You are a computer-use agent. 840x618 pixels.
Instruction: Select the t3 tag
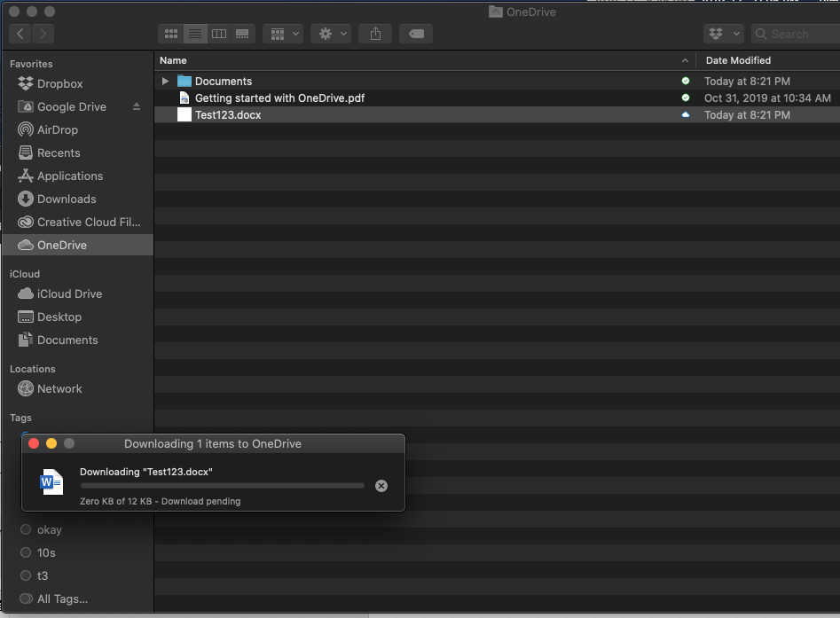[x=43, y=575]
